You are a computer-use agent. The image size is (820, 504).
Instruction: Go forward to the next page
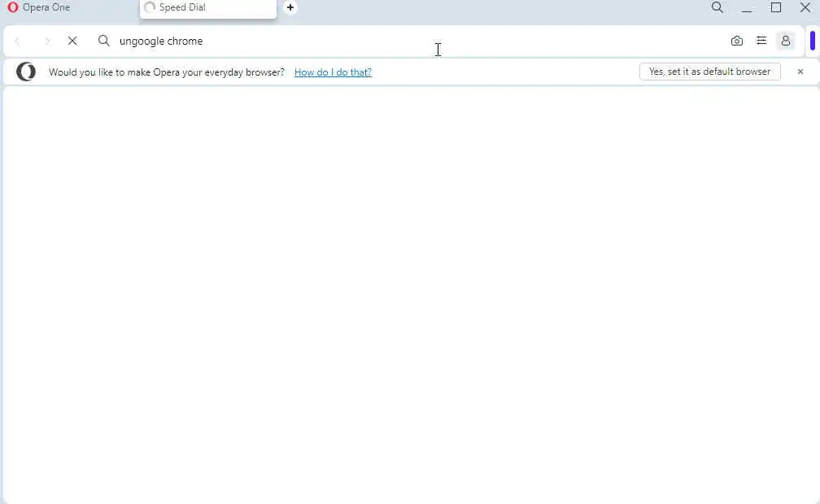(47, 41)
